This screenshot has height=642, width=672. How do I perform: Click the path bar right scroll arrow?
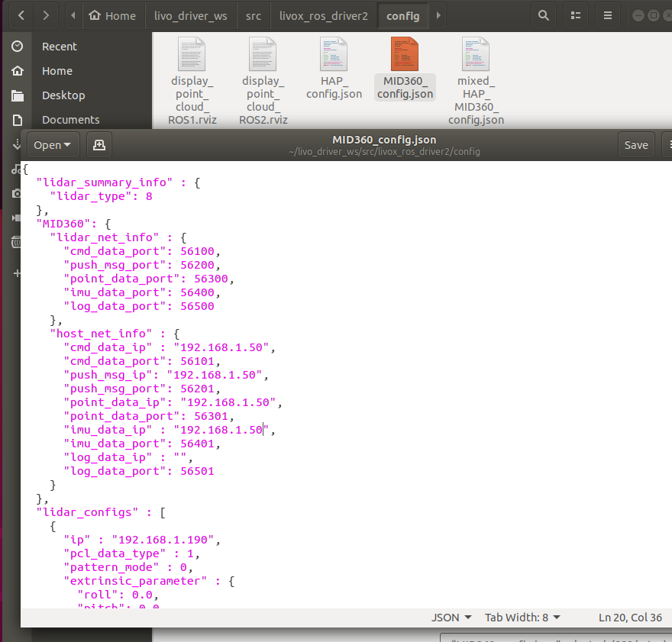pyautogui.click(x=438, y=16)
